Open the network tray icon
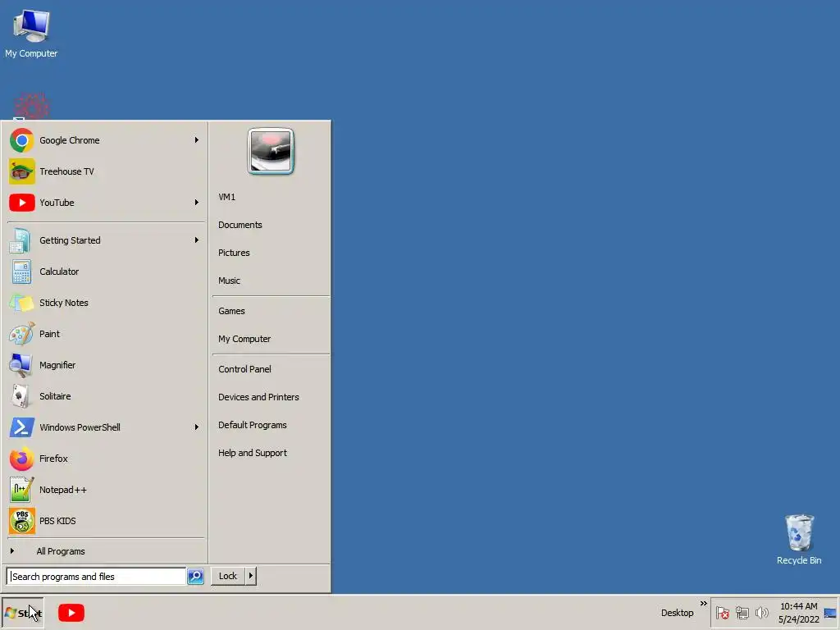840x630 pixels. click(x=742, y=612)
